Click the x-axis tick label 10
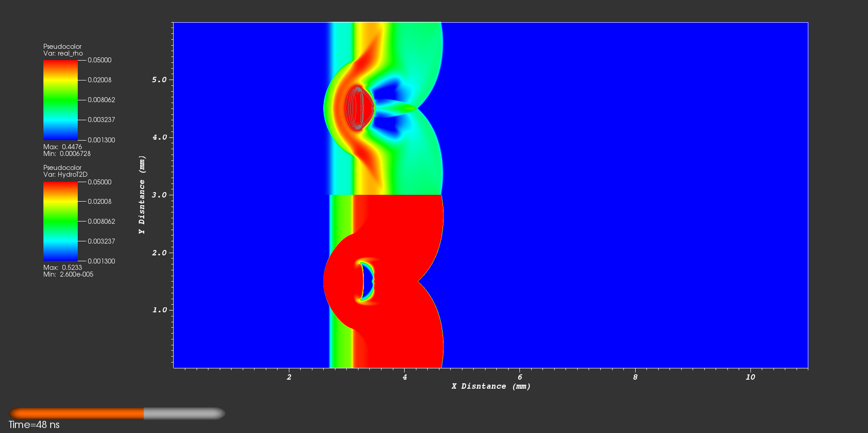Screen dimensions: 868x433 (750, 377)
